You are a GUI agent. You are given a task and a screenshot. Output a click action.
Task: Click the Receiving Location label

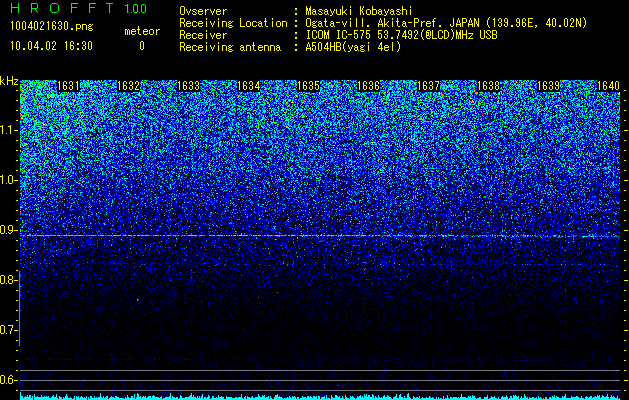[233, 23]
